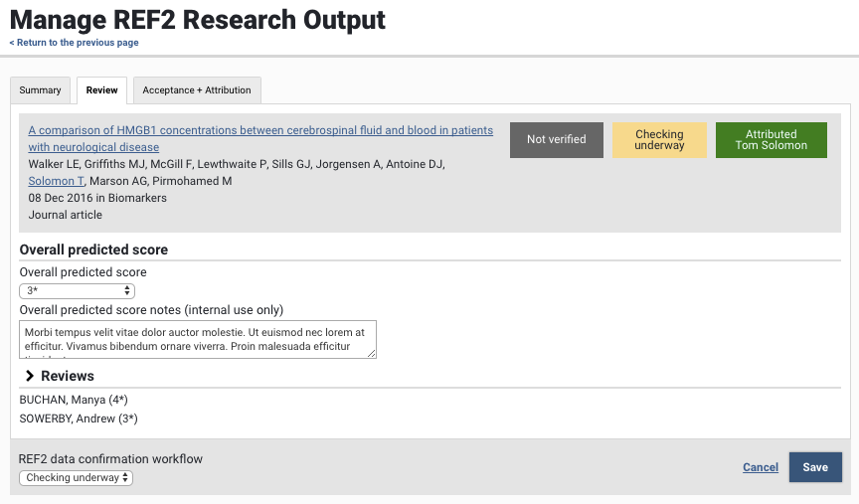The width and height of the screenshot is (859, 504).
Task: Select the Review tab
Action: click(x=101, y=90)
